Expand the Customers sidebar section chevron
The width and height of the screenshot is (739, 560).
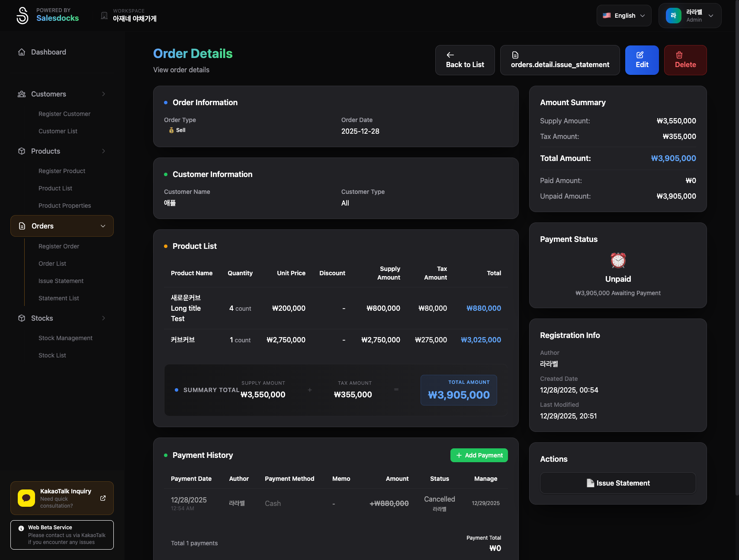[103, 94]
